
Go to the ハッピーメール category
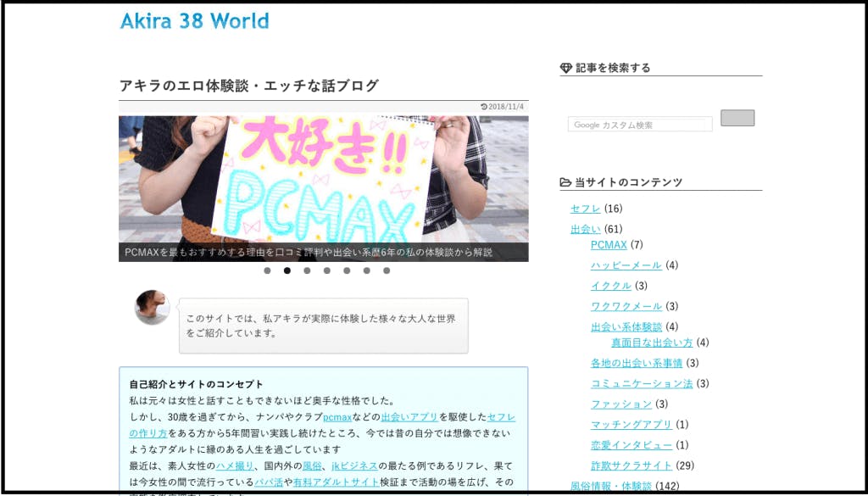click(x=626, y=265)
